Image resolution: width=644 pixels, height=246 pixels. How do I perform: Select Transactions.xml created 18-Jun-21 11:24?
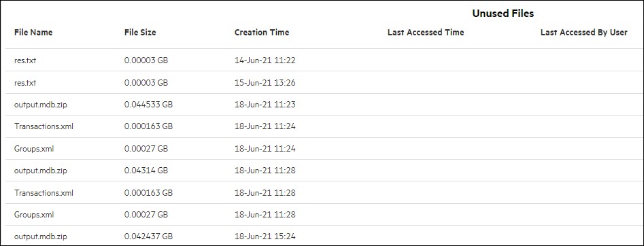pos(322,126)
